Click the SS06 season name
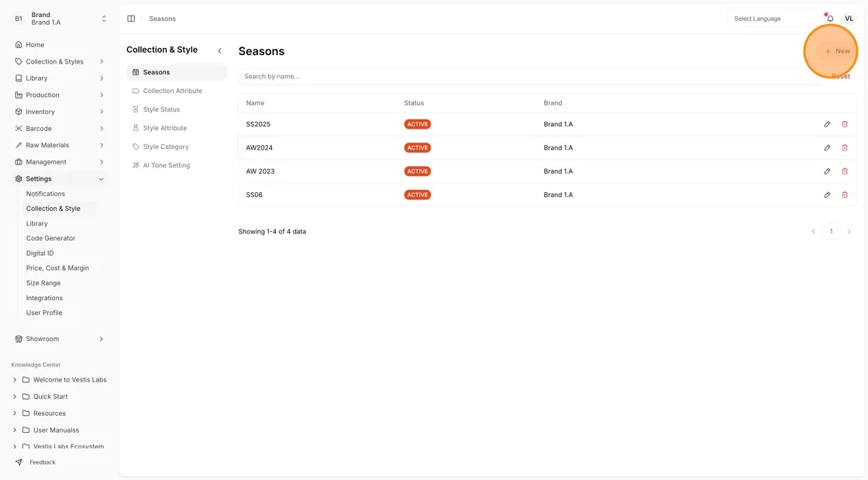 (x=254, y=195)
